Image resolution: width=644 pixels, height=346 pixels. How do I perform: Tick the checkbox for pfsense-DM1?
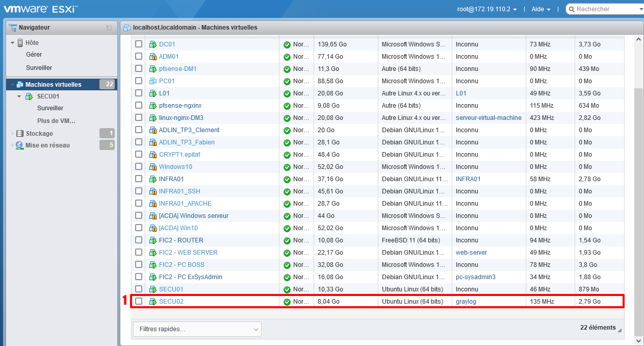[139, 69]
